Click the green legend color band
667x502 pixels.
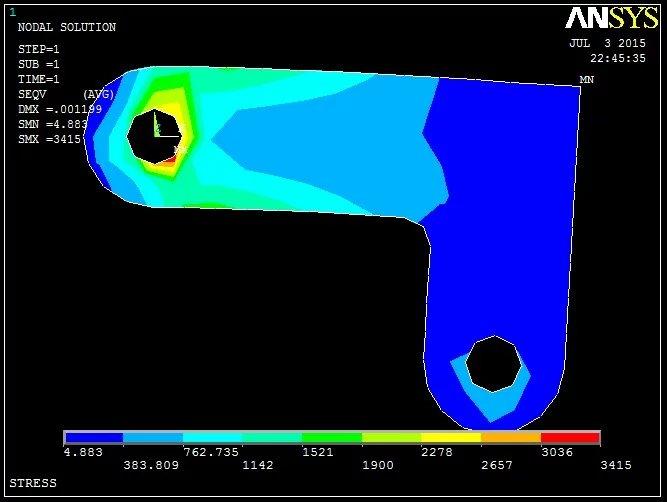pyautogui.click(x=332, y=437)
